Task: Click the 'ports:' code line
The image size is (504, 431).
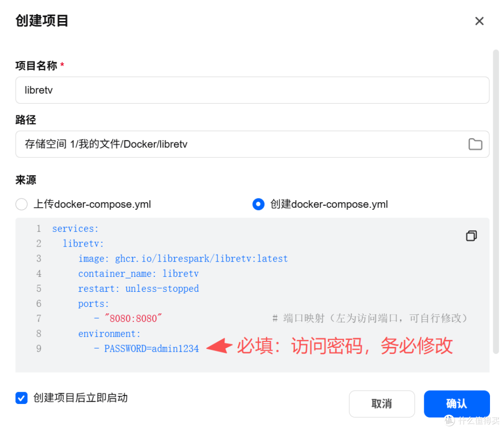Action: (x=93, y=304)
